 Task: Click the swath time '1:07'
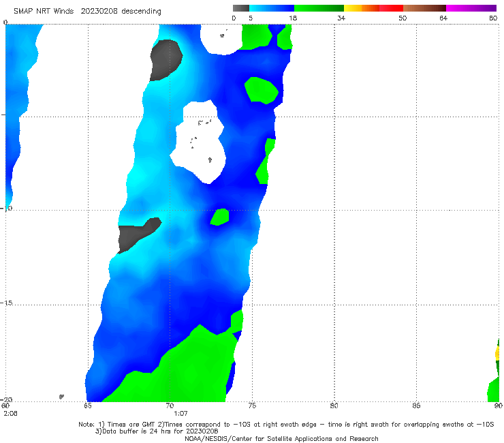coord(180,414)
